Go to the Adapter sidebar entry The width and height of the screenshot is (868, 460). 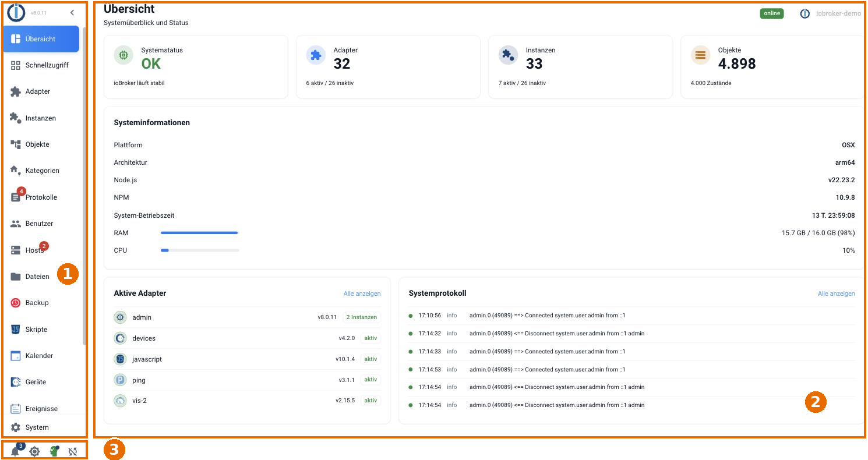[41, 91]
